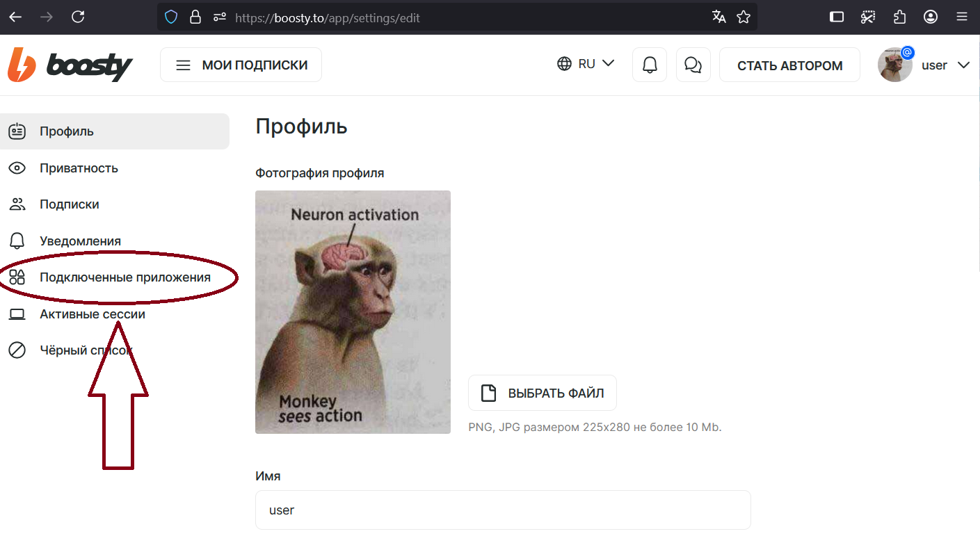Reload the page with the refresh icon
The height and width of the screenshot is (536, 980).
pyautogui.click(x=79, y=17)
